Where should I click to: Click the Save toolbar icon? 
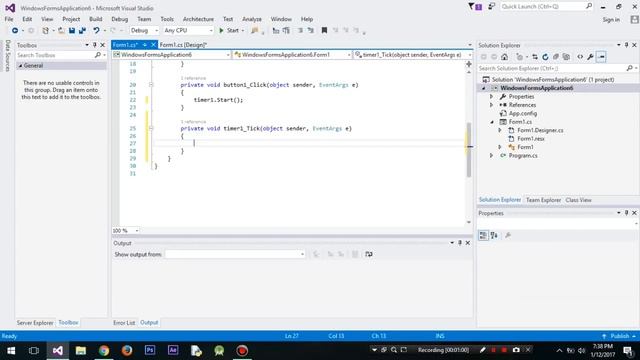pos(72,31)
